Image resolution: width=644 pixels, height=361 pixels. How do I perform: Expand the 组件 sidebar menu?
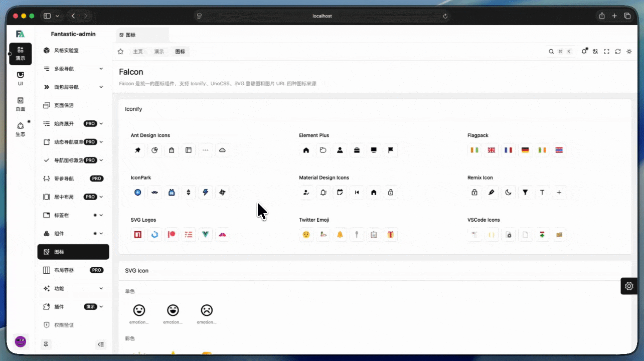click(x=73, y=234)
